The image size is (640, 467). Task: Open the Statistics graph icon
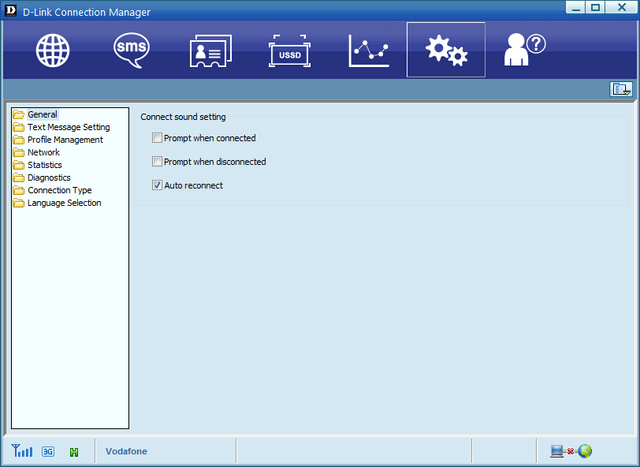point(367,50)
